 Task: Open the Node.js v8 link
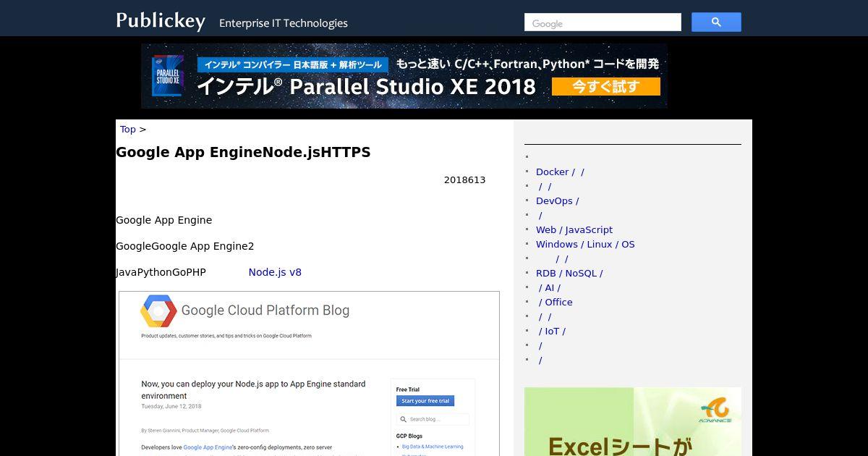(x=275, y=272)
